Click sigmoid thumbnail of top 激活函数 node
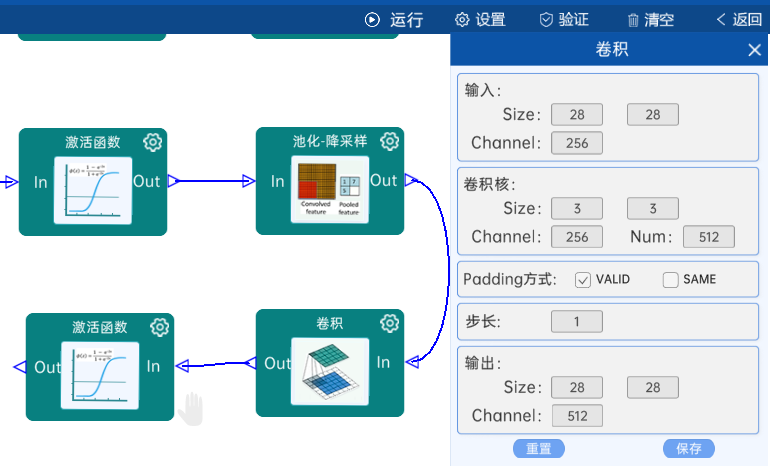The height and width of the screenshot is (466, 770). [93, 191]
